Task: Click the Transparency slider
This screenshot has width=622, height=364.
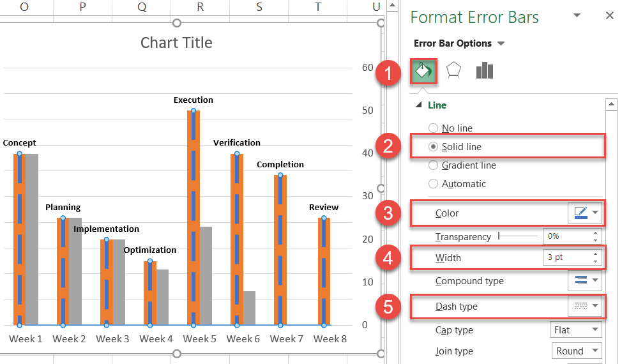Action: 518,236
